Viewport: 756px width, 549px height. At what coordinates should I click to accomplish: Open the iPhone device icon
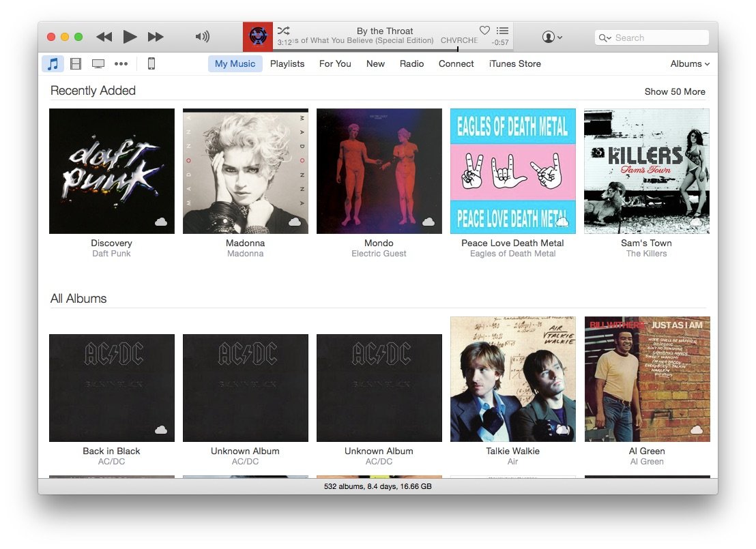[151, 63]
